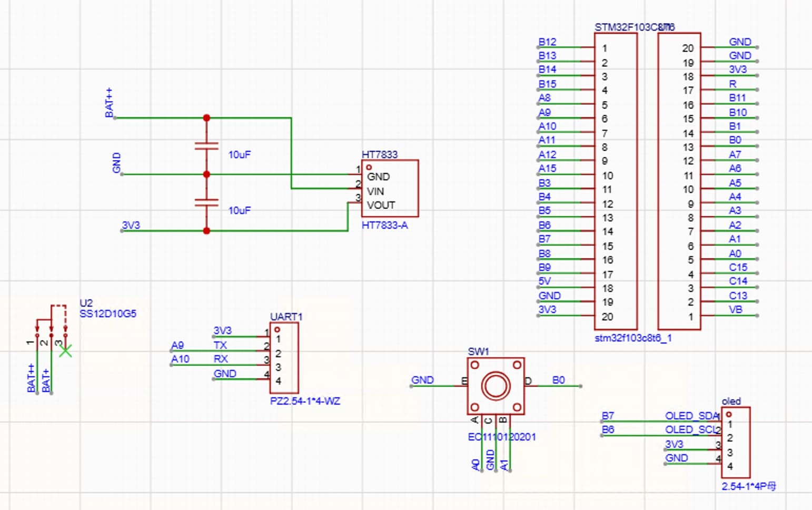Click the TX net label on UART1
Image resolution: width=812 pixels, height=510 pixels.
point(220,345)
